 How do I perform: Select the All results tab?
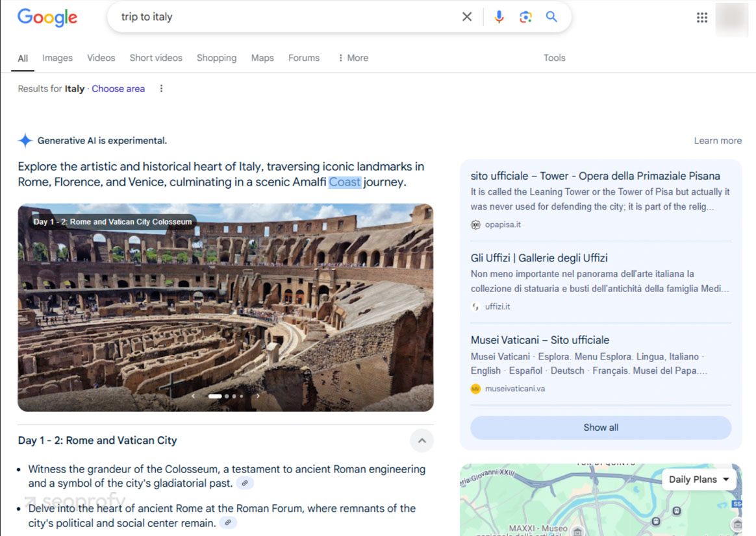pos(23,58)
